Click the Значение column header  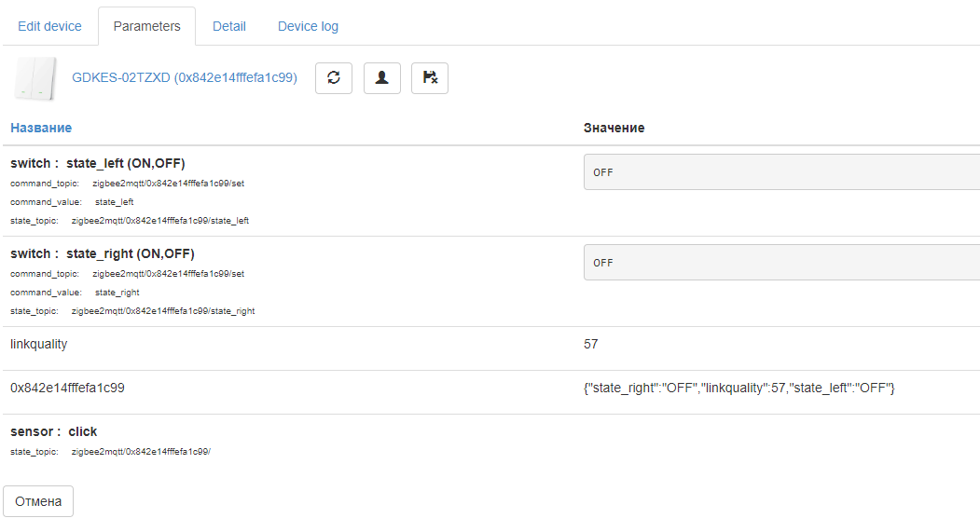click(x=614, y=128)
